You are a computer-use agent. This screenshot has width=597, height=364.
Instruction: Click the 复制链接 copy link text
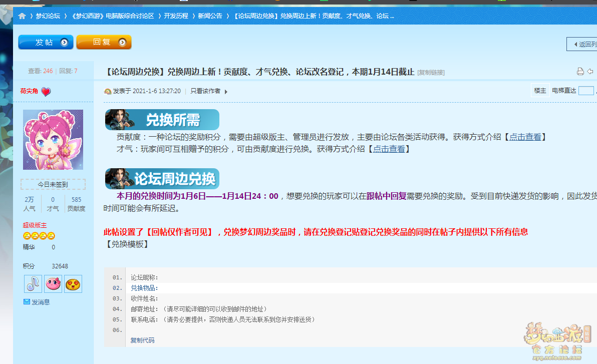click(x=431, y=73)
